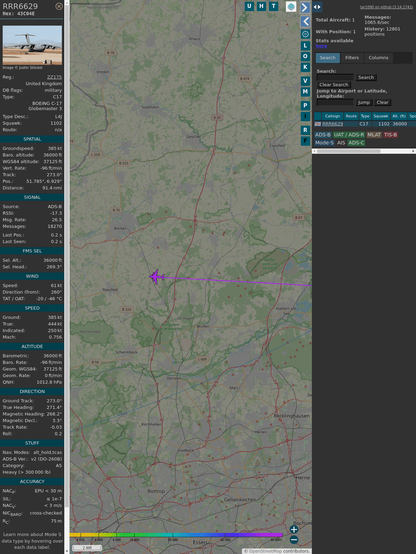Click the C-17 aircraft photo thumbnail
This screenshot has width=416, height=554.
[32, 45]
